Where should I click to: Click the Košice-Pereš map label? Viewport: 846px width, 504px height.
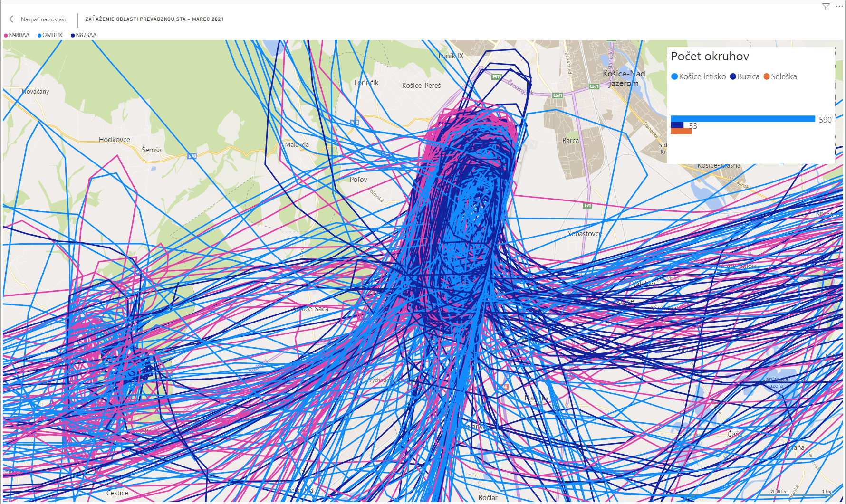(x=421, y=86)
